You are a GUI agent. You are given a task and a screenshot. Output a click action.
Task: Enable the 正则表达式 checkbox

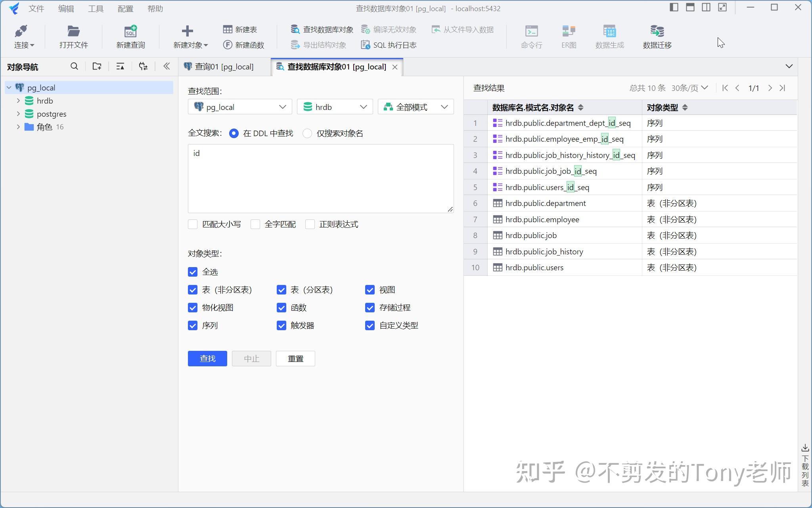pos(310,224)
